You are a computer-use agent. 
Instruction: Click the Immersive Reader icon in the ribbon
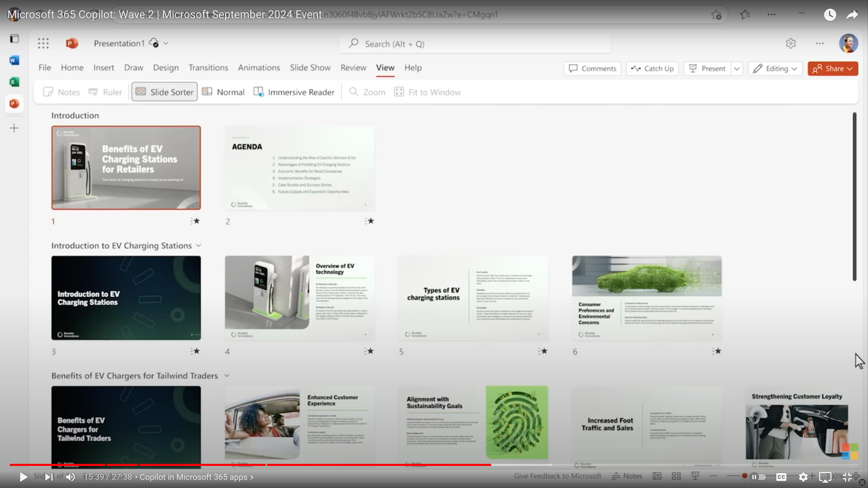click(x=259, y=92)
